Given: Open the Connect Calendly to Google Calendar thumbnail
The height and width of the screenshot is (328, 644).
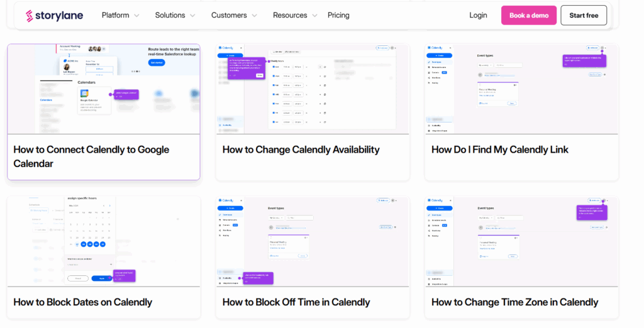Looking at the screenshot, I should click(x=104, y=89).
